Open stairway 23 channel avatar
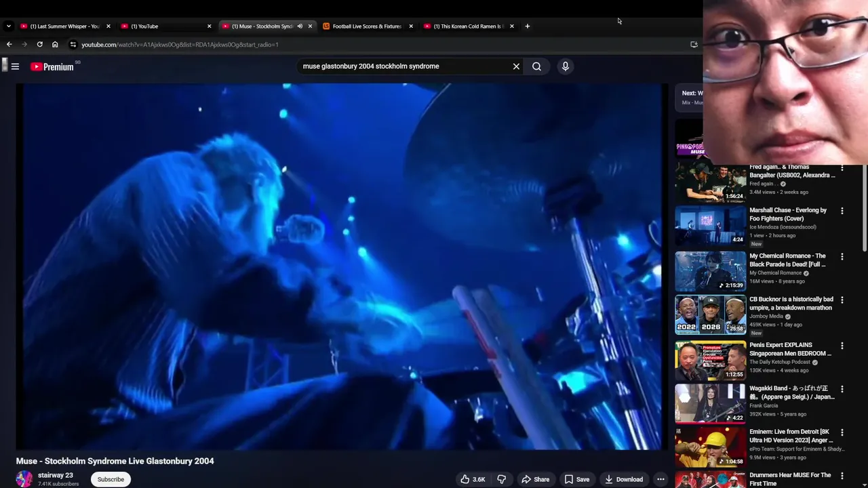The image size is (868, 488). 24,479
